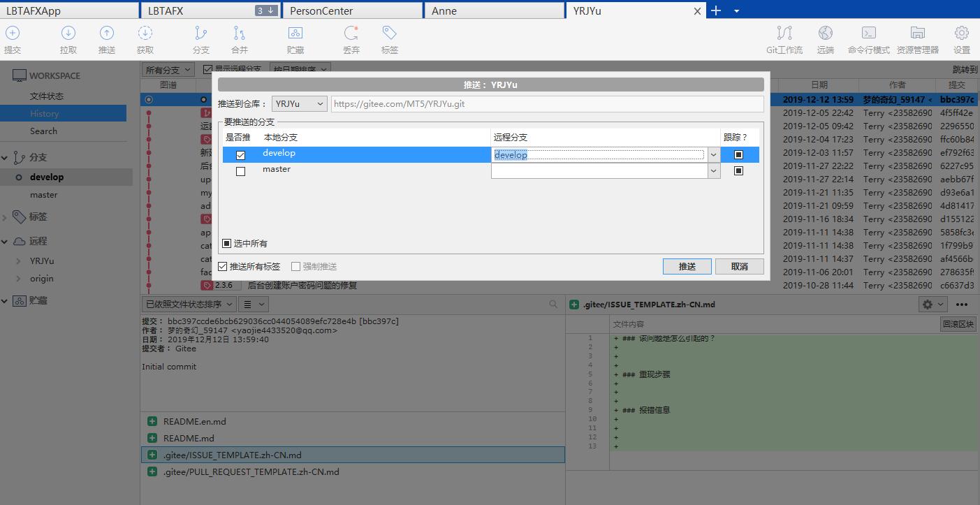Switch to the PersonCenter tab

click(x=352, y=10)
